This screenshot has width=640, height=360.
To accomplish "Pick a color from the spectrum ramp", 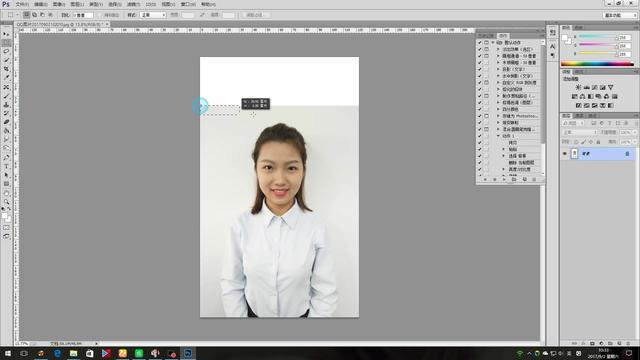I will 598,64.
